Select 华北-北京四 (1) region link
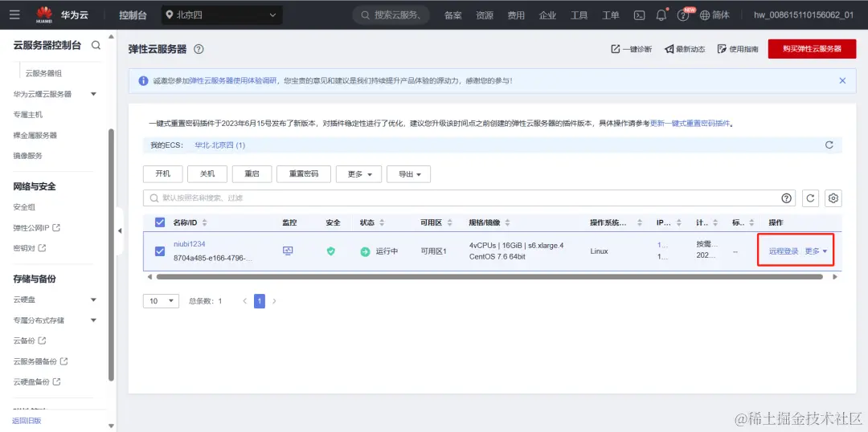Viewport: 868px width, 432px height. click(219, 145)
